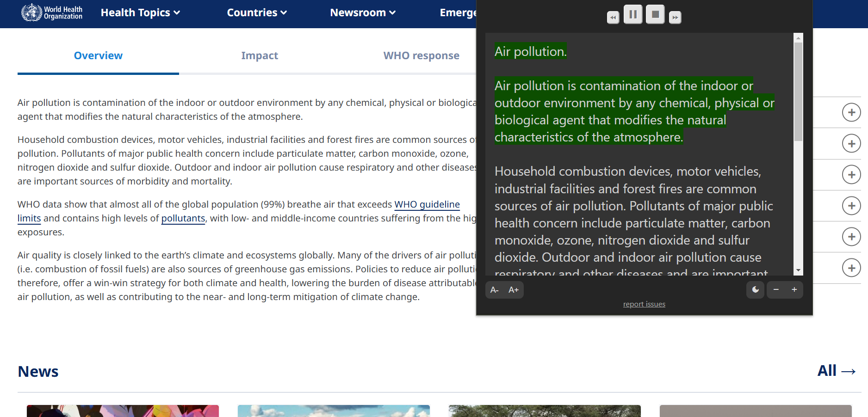Image resolution: width=868 pixels, height=417 pixels.
Task: Select the Impact tab
Action: click(260, 55)
